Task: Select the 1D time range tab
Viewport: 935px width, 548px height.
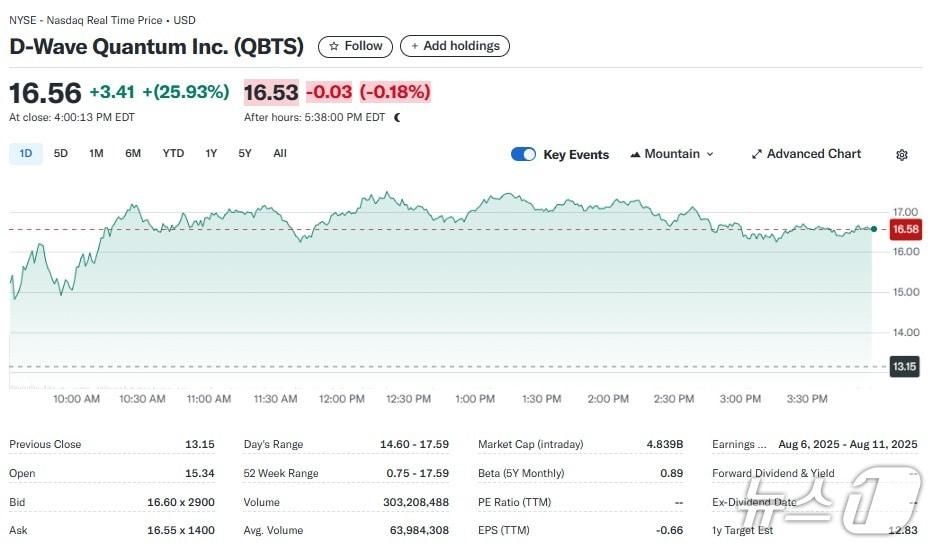Action: click(x=26, y=153)
